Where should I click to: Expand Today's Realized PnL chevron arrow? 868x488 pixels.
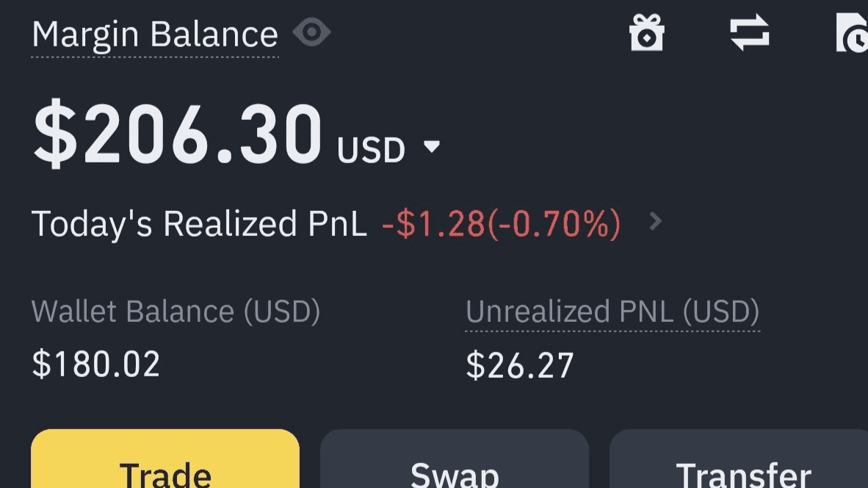(656, 221)
